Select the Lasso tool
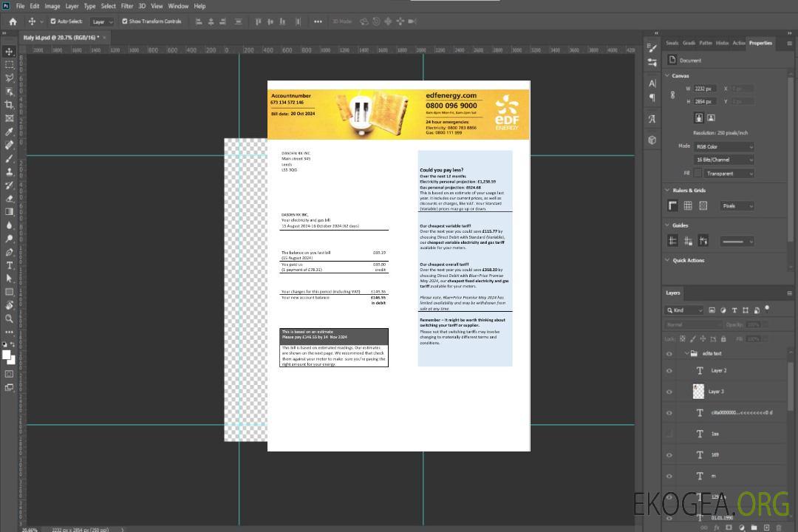Screen dimensions: 798x532 [x=9, y=78]
